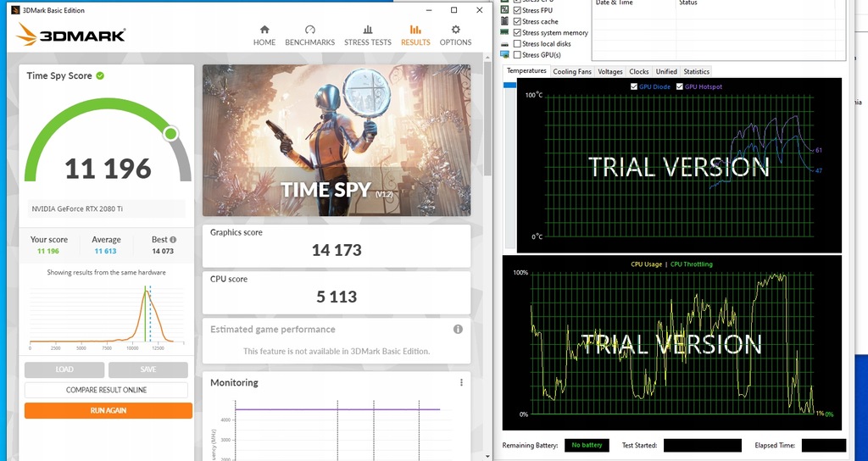Open the Benchmarks section
The image size is (868, 461).
(x=310, y=36)
